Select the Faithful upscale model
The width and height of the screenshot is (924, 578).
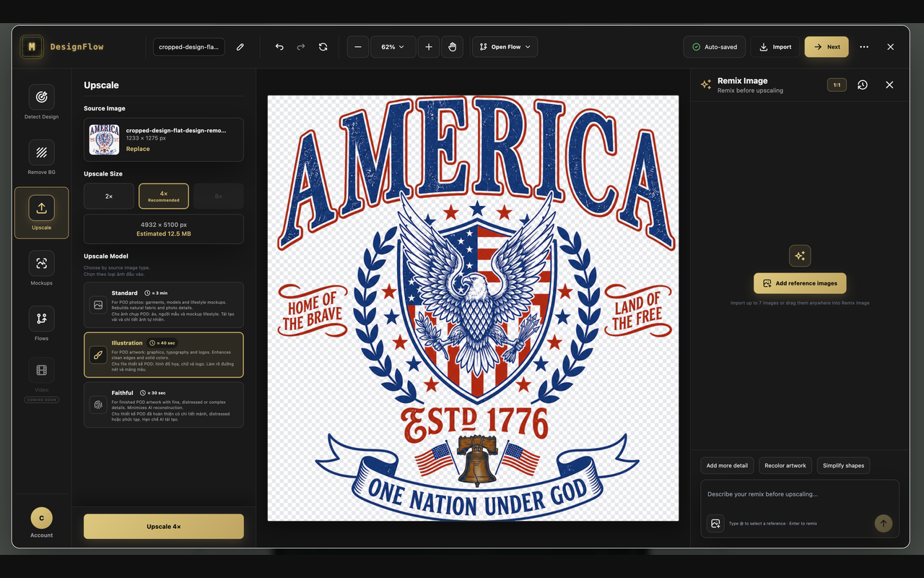(x=164, y=405)
